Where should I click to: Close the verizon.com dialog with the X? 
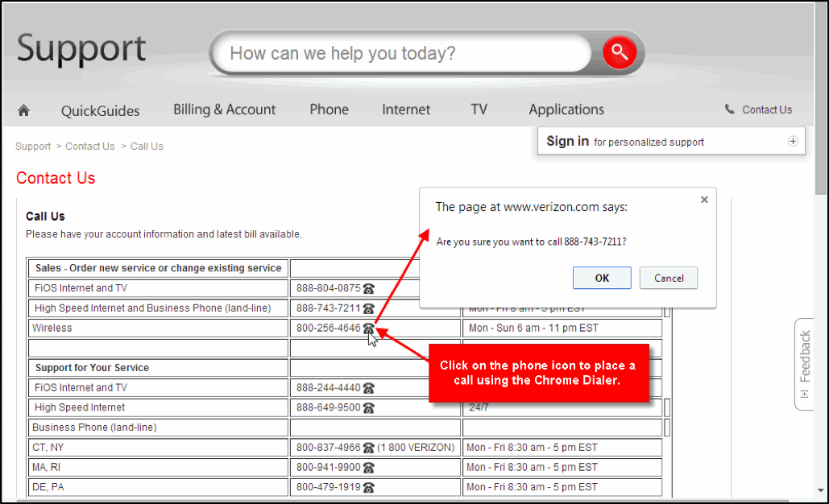(704, 200)
